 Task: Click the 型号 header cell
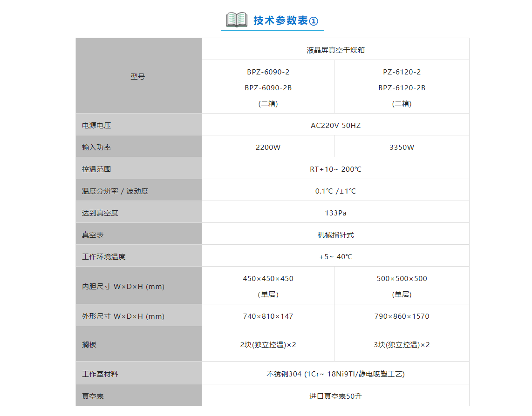pyautogui.click(x=138, y=76)
